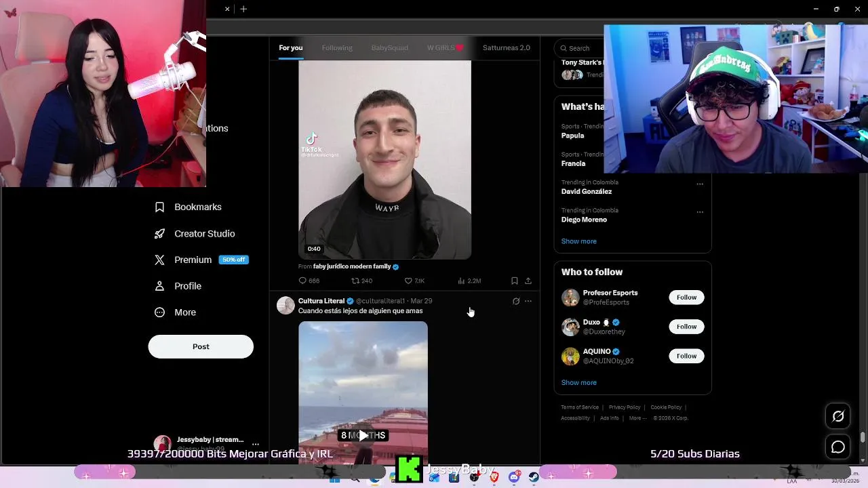Click the verified badge next to faby jurídico

click(396, 267)
